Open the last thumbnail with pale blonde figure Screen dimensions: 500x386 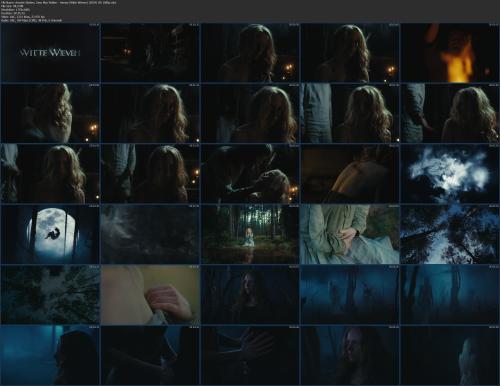point(449,355)
